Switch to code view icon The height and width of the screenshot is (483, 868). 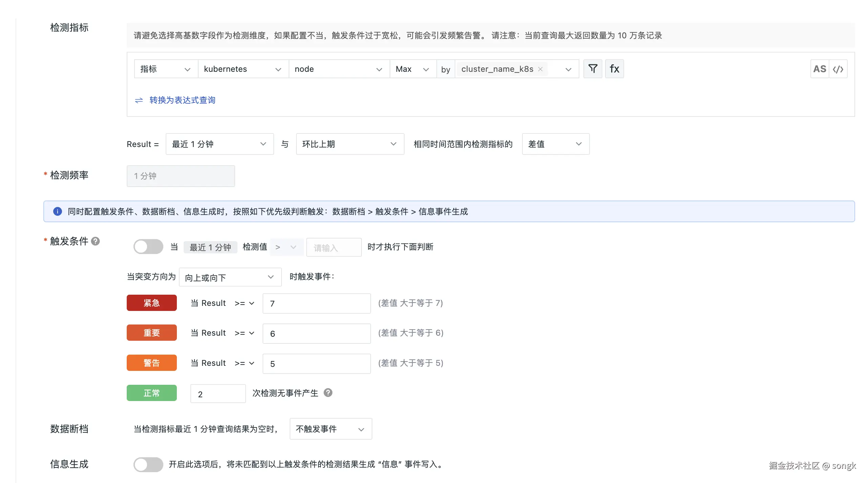[838, 69]
